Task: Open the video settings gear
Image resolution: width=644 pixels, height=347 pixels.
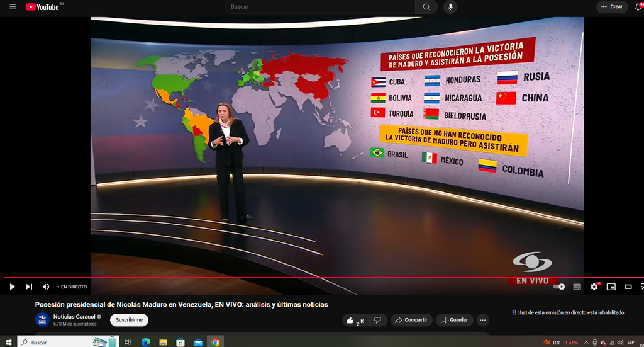Action: (x=594, y=287)
